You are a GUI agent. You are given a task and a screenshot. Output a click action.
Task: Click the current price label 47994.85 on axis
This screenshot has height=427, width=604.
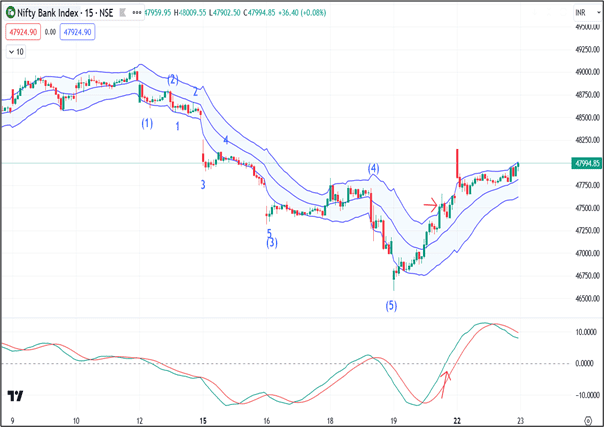point(586,163)
